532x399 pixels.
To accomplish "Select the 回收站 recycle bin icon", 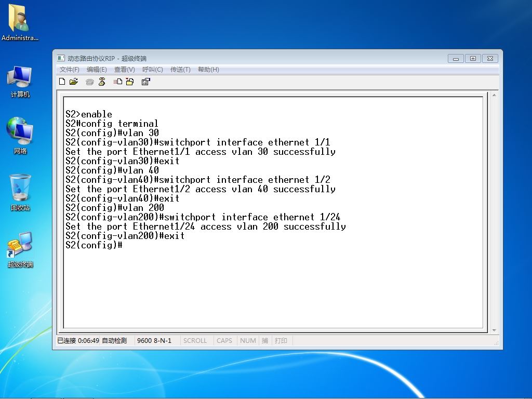I will [20, 192].
